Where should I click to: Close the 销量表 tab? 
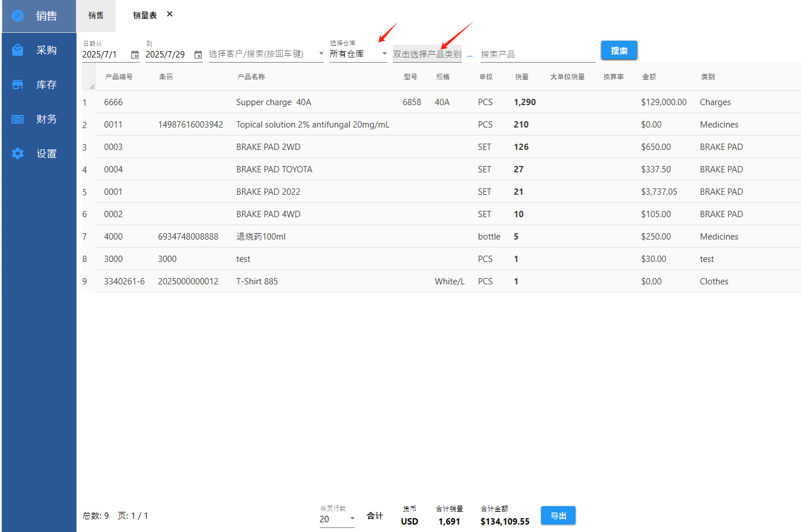click(170, 14)
